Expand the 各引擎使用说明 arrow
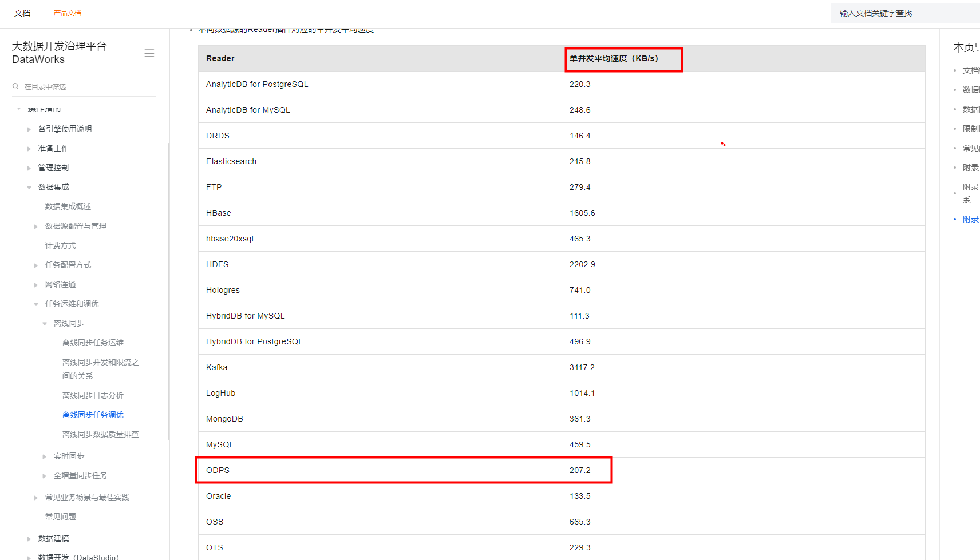Screen dimensions: 980x560 [x=29, y=129]
